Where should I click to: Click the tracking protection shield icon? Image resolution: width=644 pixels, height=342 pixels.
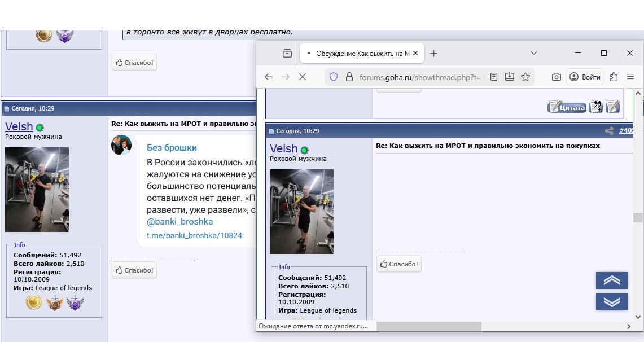tap(333, 77)
